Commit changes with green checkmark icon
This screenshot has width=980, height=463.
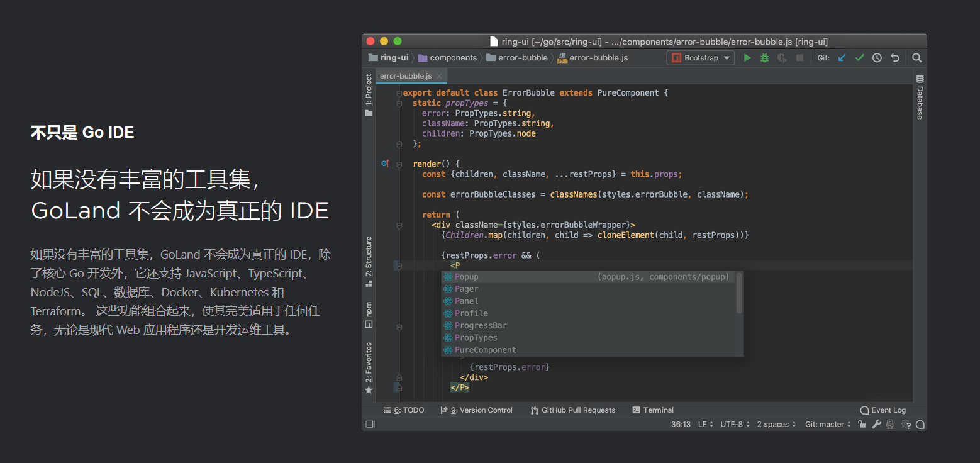click(859, 58)
